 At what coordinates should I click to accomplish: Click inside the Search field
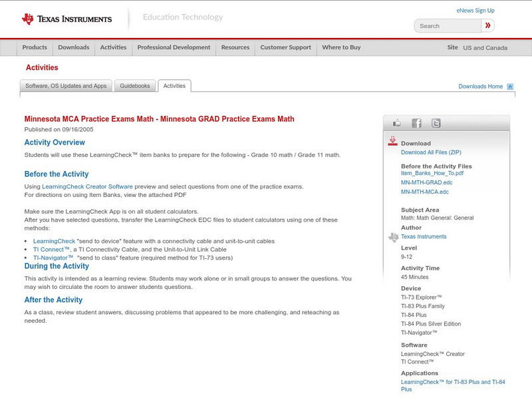pos(446,25)
